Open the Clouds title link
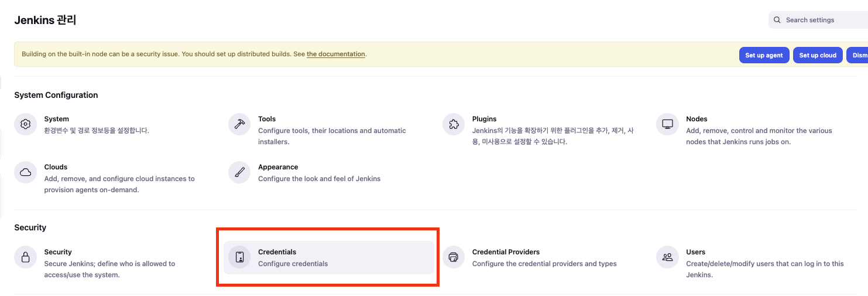Image resolution: width=868 pixels, height=296 pixels. [x=56, y=167]
